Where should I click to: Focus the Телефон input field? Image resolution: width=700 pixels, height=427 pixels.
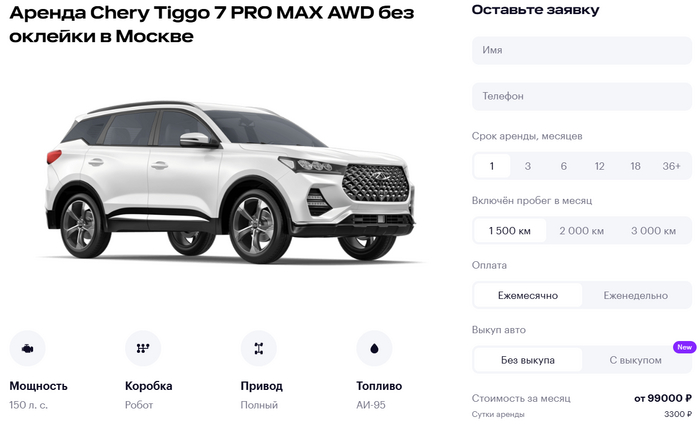click(582, 96)
